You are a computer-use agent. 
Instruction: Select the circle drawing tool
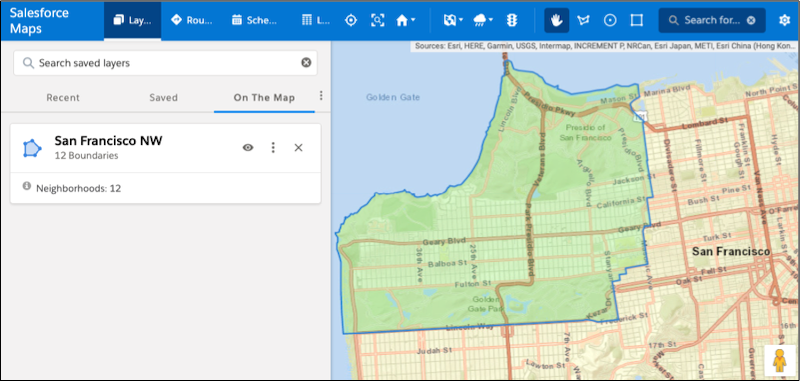[610, 20]
